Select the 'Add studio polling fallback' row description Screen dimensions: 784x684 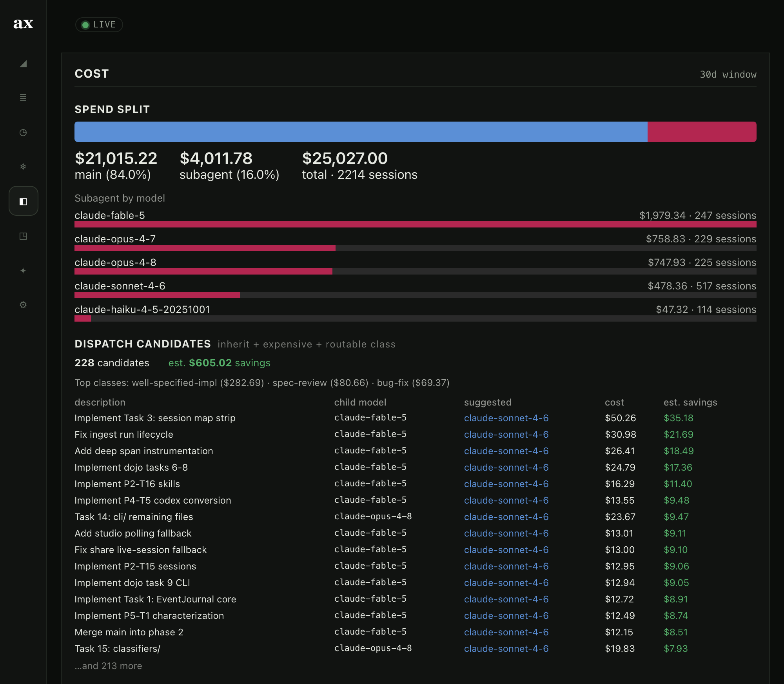point(133,533)
